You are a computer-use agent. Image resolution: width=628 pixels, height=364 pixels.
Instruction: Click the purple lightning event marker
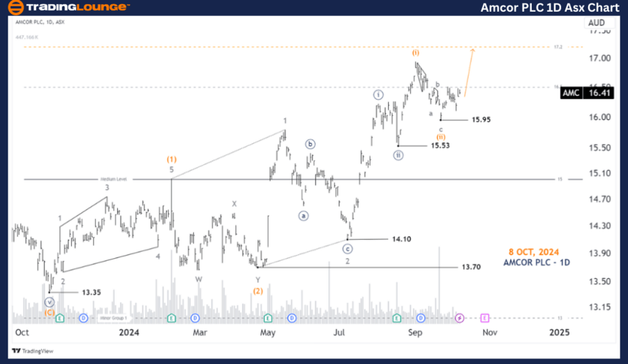pos(459,318)
